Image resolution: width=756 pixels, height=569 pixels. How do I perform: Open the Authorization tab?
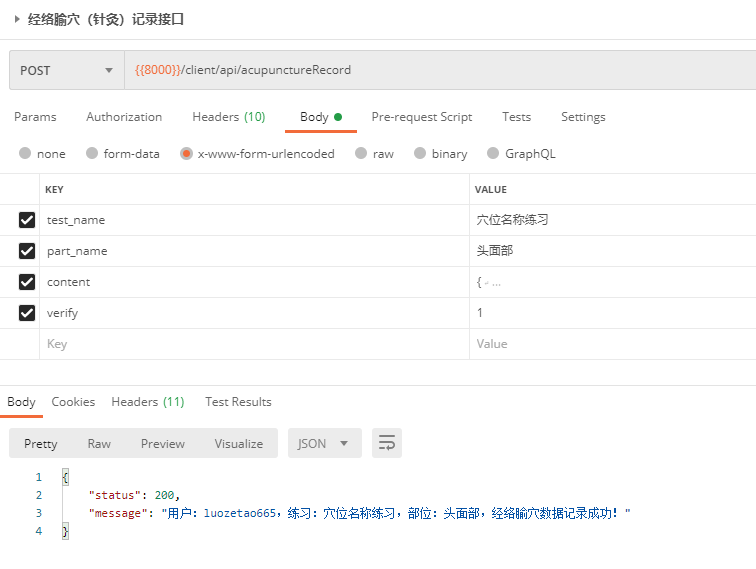[124, 117]
